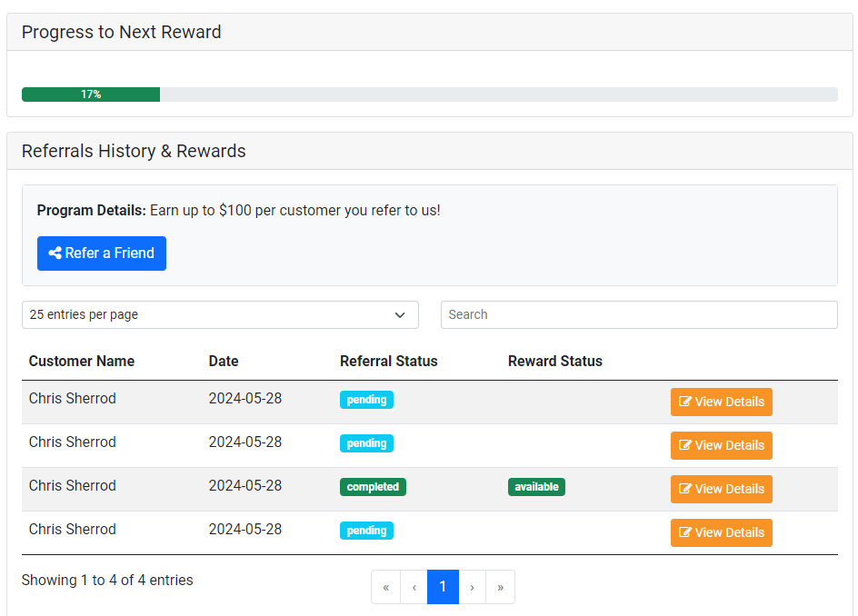This screenshot has height=616, width=858.
Task: Click the pending badge in the first row
Action: pos(366,400)
